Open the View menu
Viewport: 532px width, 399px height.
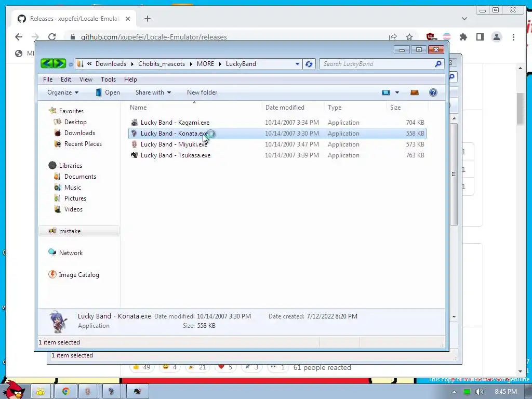(86, 79)
